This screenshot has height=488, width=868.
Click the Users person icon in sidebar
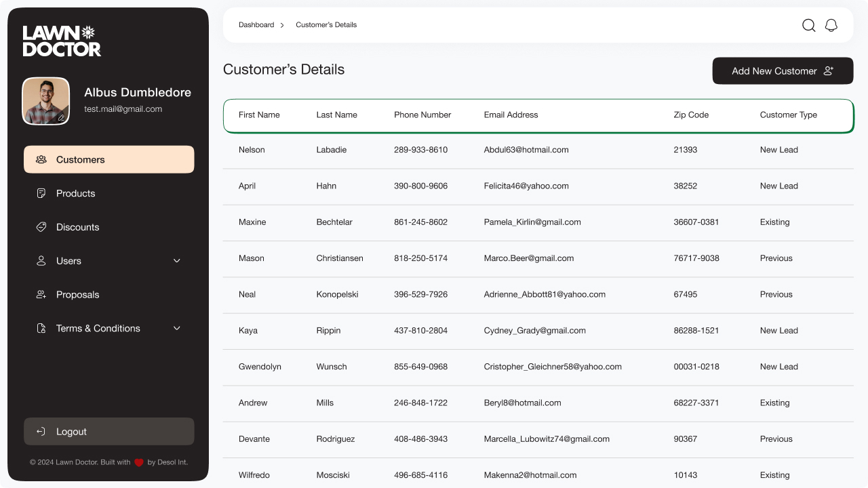pos(41,261)
